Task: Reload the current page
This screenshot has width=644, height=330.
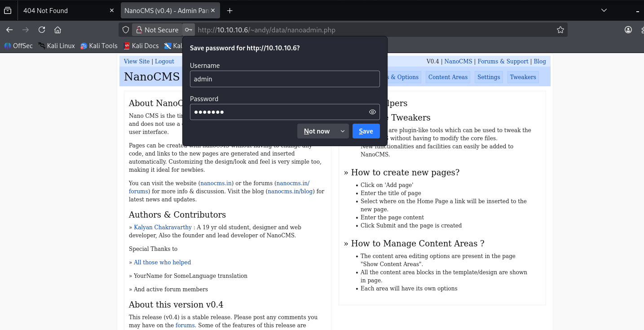Action: (42, 30)
